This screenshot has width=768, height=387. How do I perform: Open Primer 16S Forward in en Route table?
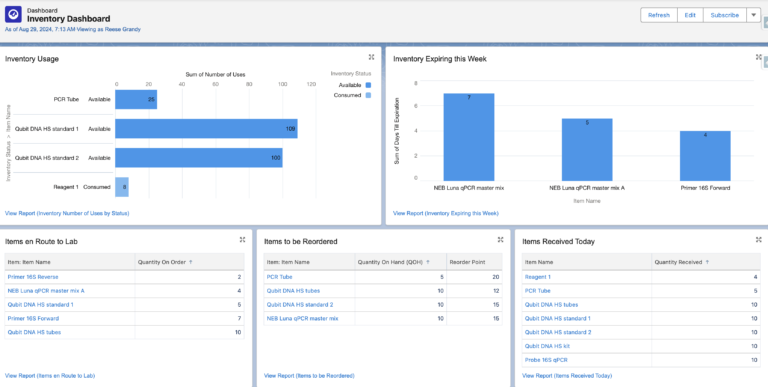(33, 318)
